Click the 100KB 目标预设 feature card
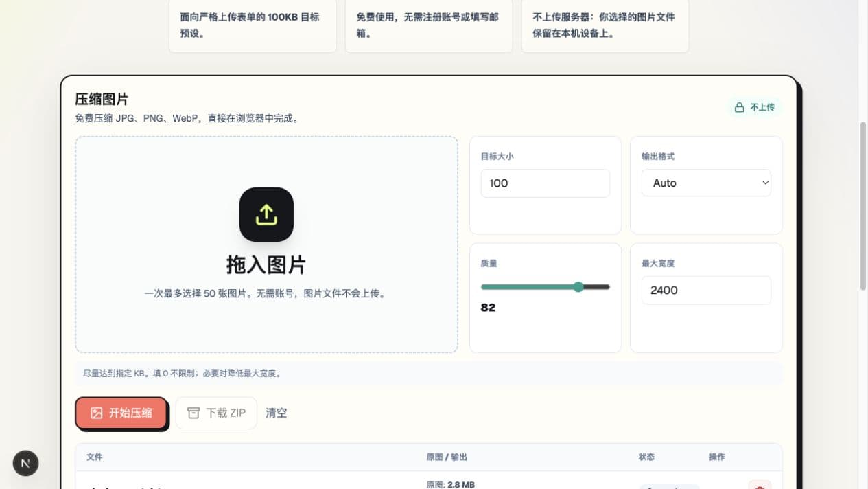This screenshot has width=868, height=489. point(253,25)
